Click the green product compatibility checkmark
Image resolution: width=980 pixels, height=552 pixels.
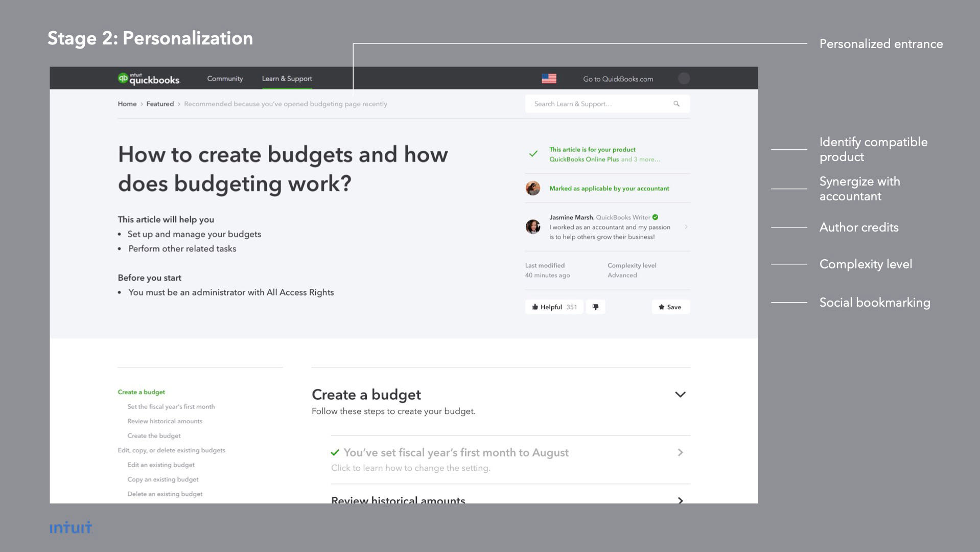(533, 153)
